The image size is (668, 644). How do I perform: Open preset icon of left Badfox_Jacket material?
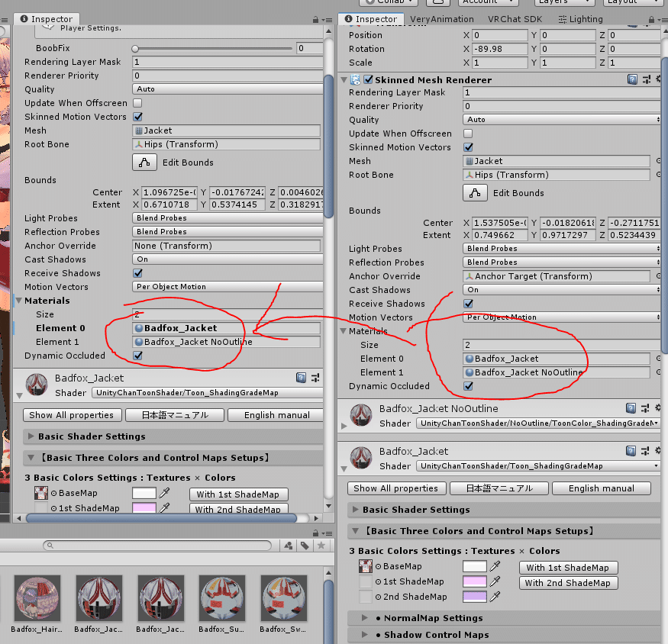(315, 378)
